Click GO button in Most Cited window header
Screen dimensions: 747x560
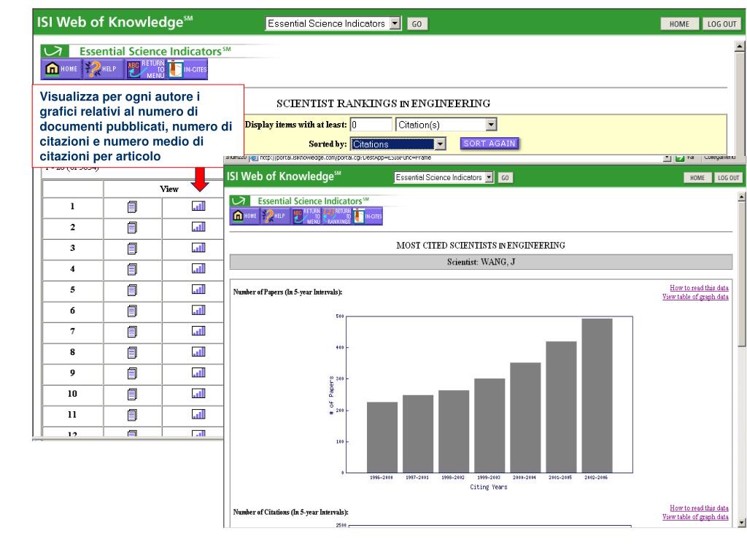point(505,178)
